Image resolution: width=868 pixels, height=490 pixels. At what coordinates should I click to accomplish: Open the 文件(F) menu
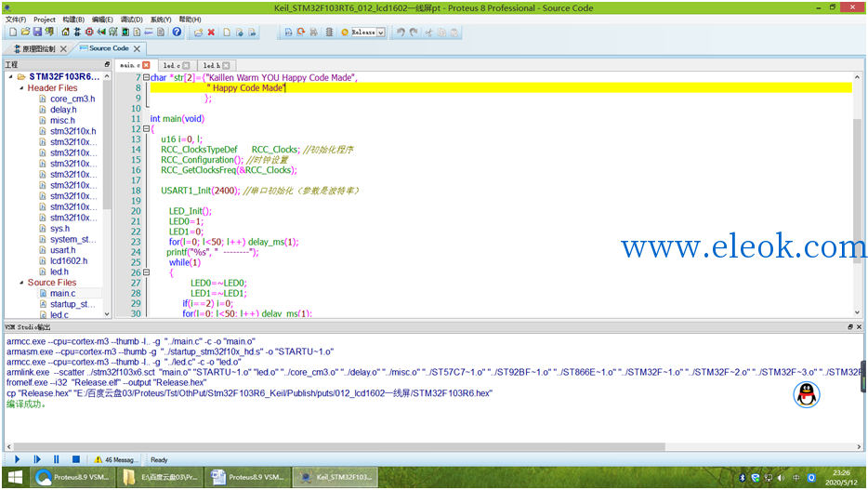point(16,20)
